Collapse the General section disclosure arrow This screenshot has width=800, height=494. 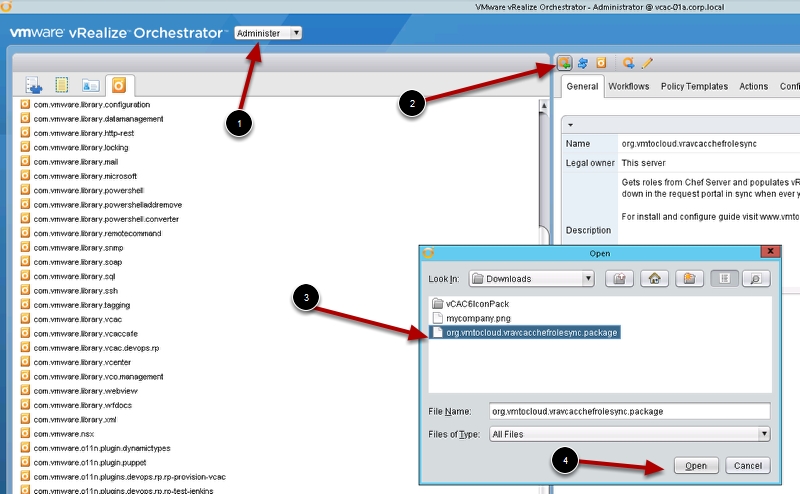click(x=569, y=124)
